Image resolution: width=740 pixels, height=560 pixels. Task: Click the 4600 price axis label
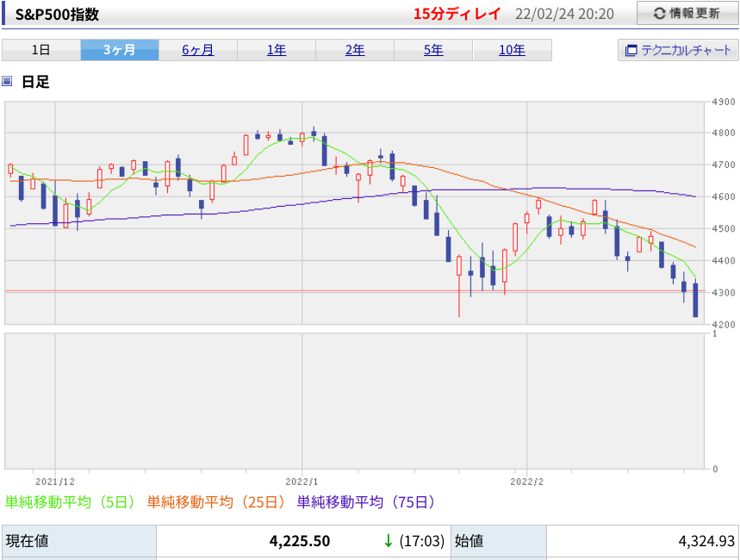724,197
